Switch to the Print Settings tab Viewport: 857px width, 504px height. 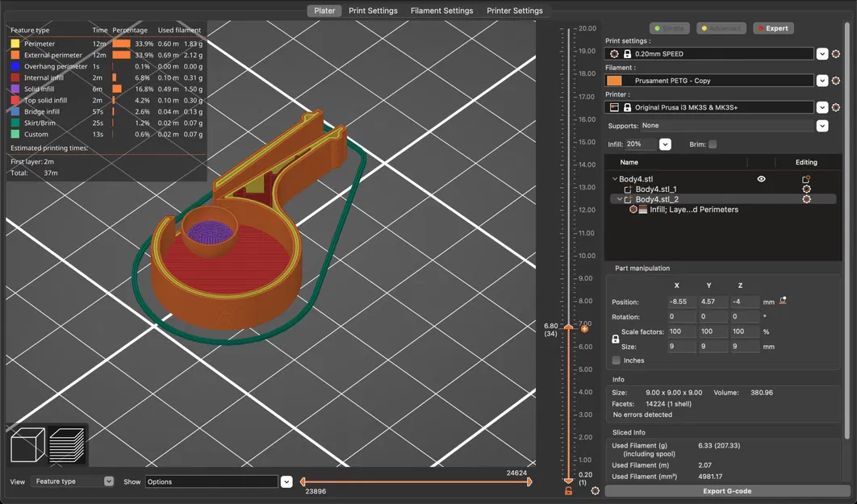click(x=373, y=11)
